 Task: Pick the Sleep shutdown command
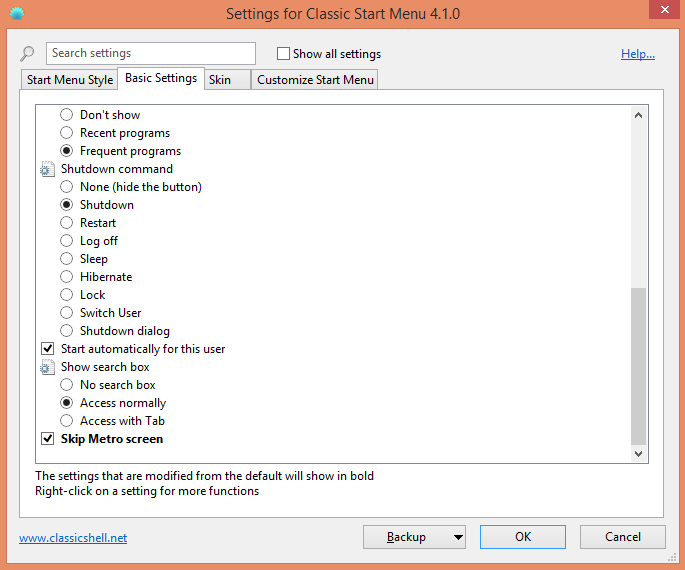(66, 259)
